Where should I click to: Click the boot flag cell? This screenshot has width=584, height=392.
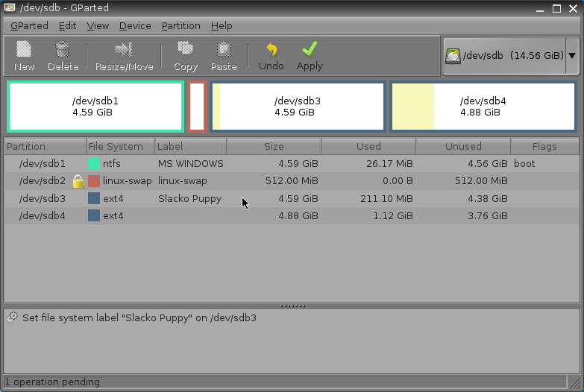tap(524, 164)
